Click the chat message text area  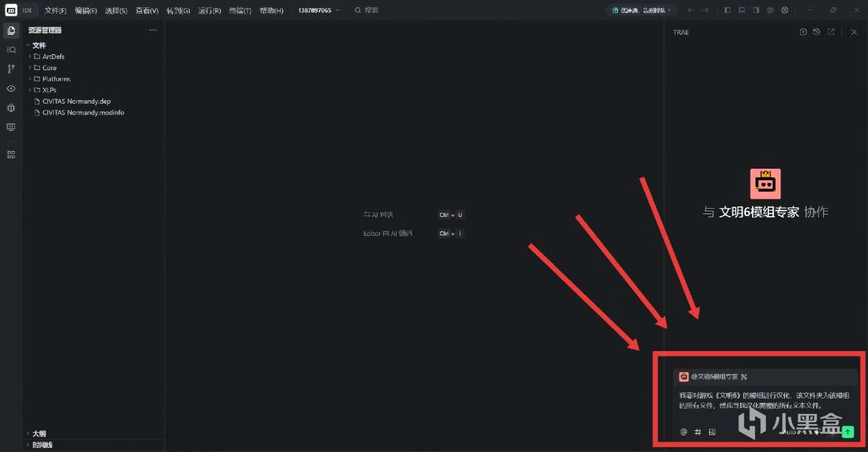point(765,400)
